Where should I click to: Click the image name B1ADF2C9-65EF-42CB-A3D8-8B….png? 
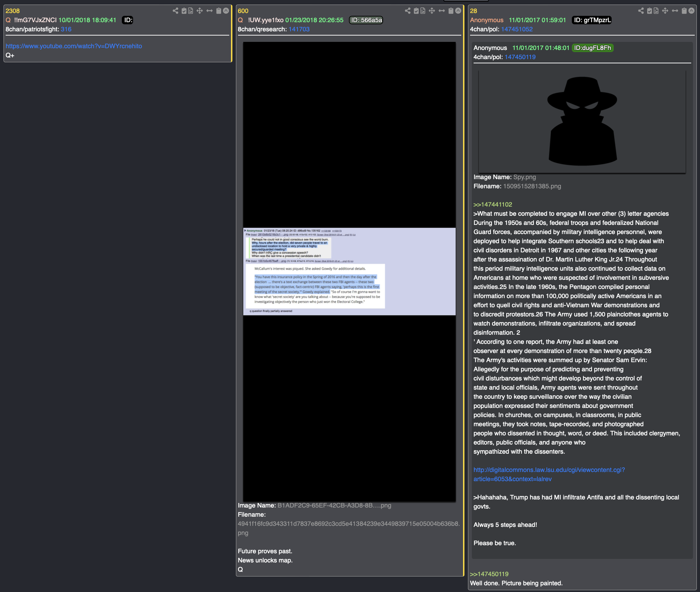pos(334,505)
